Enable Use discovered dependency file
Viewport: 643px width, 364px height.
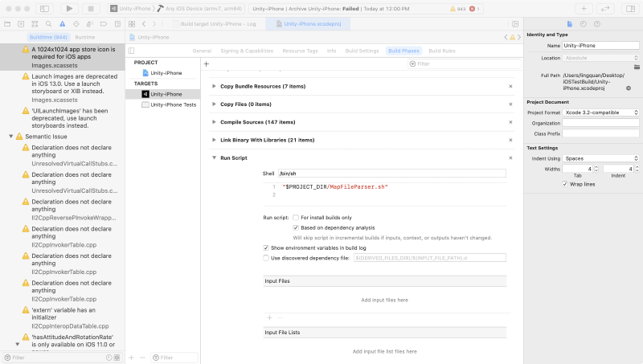coord(266,258)
